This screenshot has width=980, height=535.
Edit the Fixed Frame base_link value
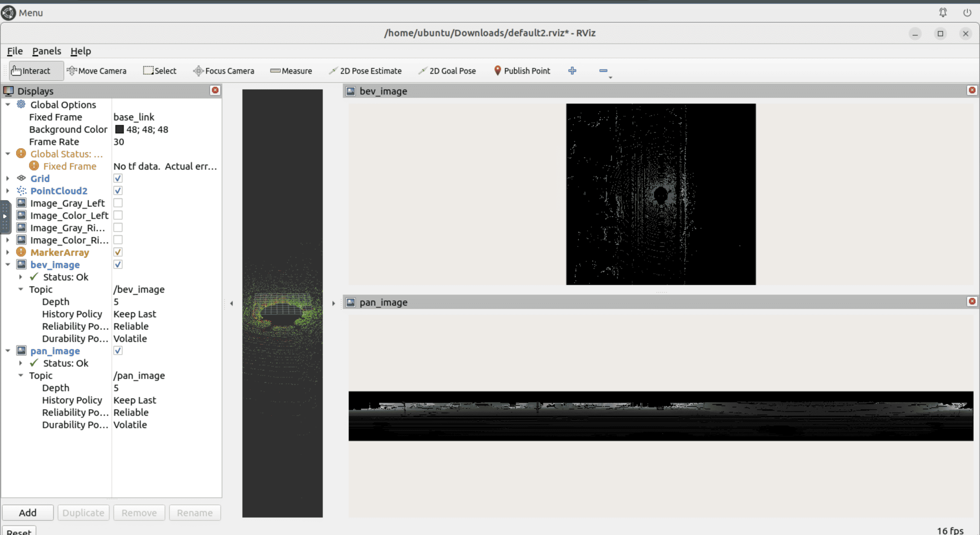[x=134, y=117]
